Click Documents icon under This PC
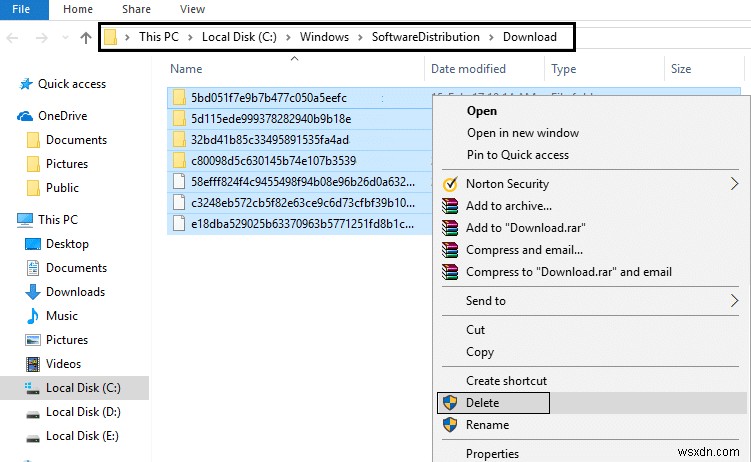751x462 pixels. tap(33, 268)
